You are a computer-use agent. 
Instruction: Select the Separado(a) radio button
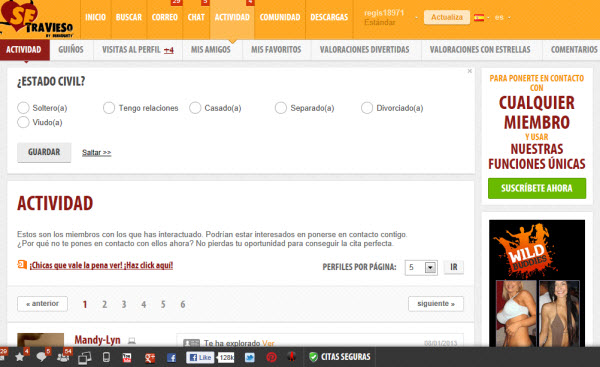point(281,108)
